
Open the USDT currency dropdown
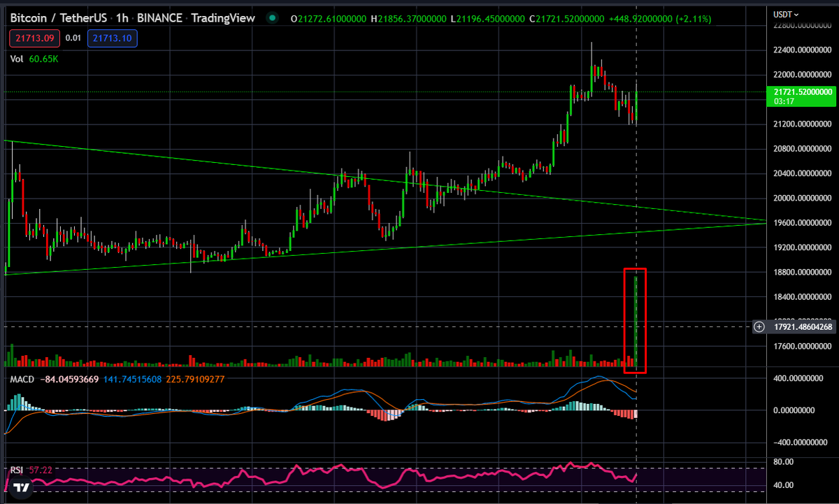pos(787,13)
